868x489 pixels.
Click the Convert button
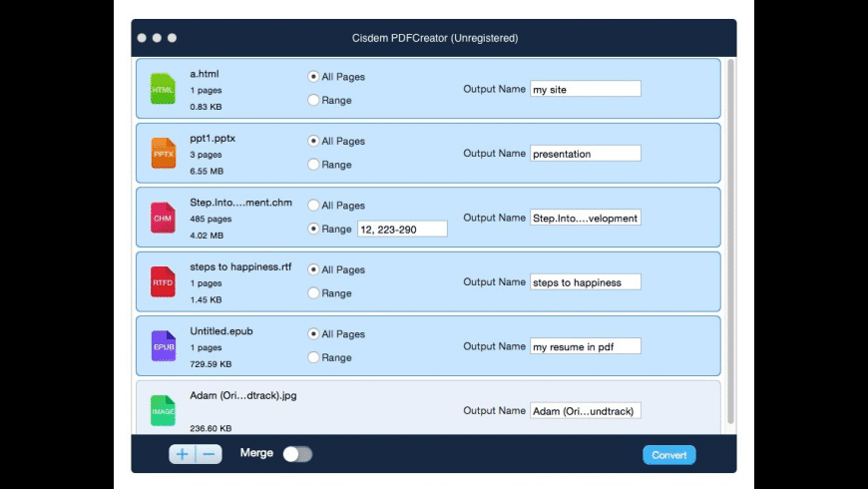[669, 455]
